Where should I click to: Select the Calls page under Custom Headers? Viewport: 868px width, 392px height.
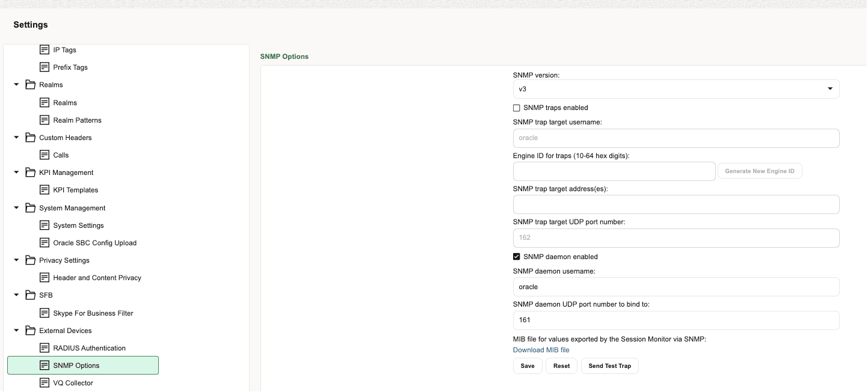pyautogui.click(x=61, y=155)
